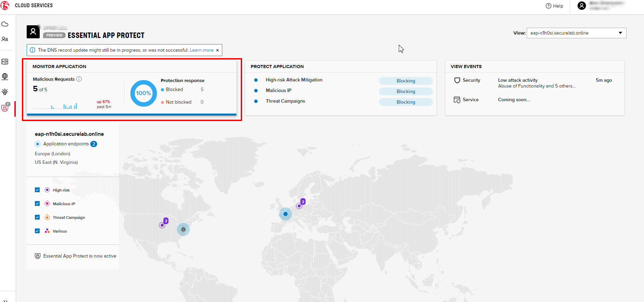The image size is (644, 302).
Task: Dismiss the DNS record notice
Action: (218, 50)
